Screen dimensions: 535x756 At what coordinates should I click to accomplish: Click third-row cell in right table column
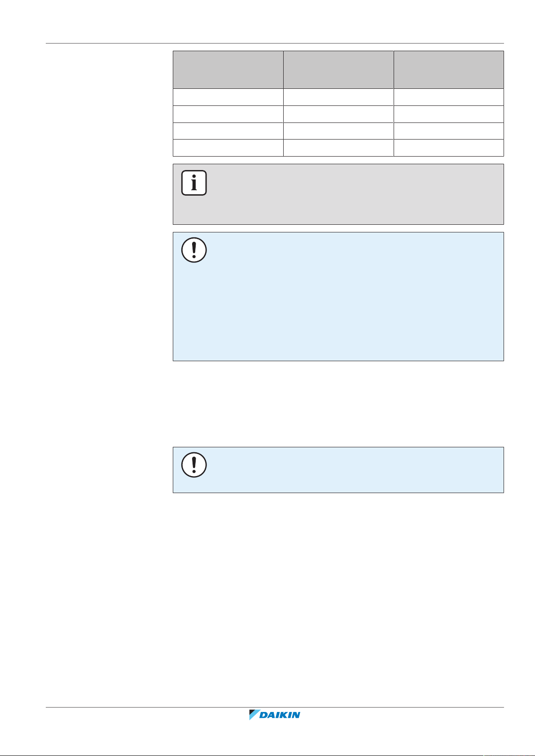click(x=449, y=131)
